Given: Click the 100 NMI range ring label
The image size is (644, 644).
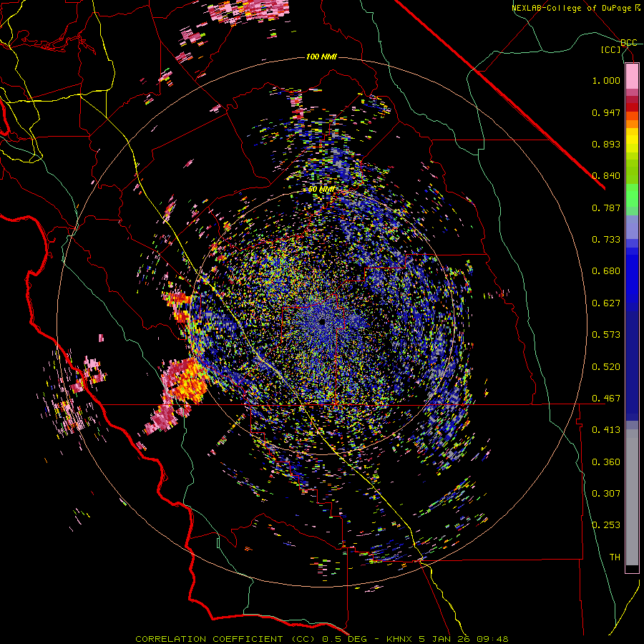Looking at the screenshot, I should tap(321, 57).
